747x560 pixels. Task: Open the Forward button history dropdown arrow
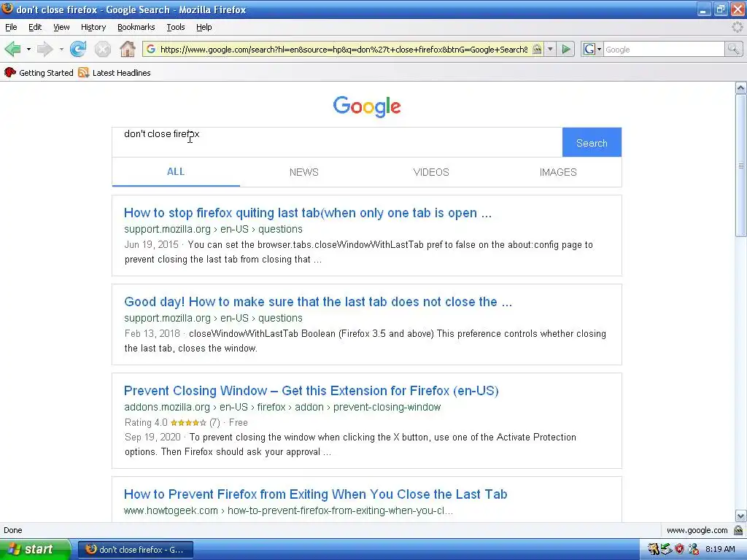pos(61,49)
